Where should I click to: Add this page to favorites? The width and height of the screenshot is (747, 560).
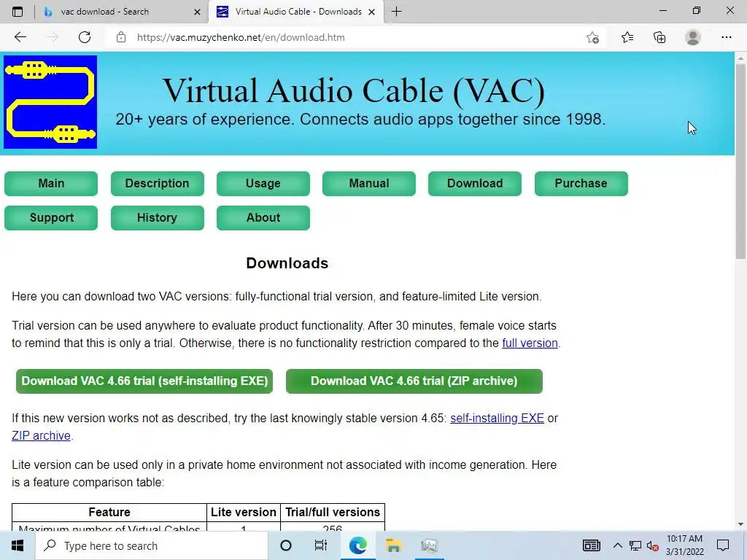(x=592, y=37)
